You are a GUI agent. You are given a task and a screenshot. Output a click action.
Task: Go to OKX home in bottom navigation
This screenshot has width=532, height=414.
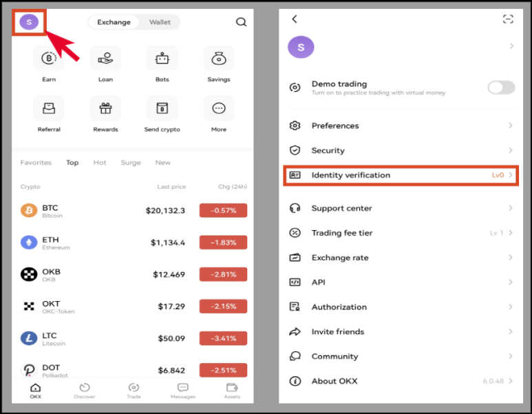click(x=35, y=391)
